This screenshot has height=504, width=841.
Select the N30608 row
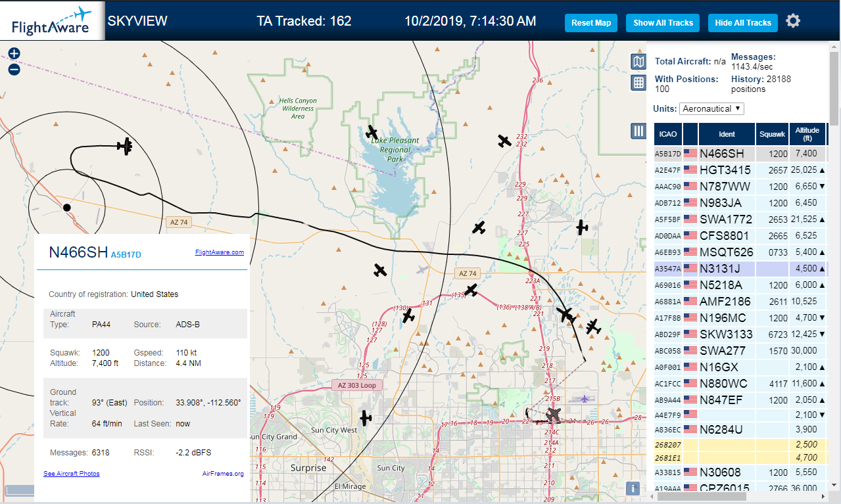(x=741, y=472)
